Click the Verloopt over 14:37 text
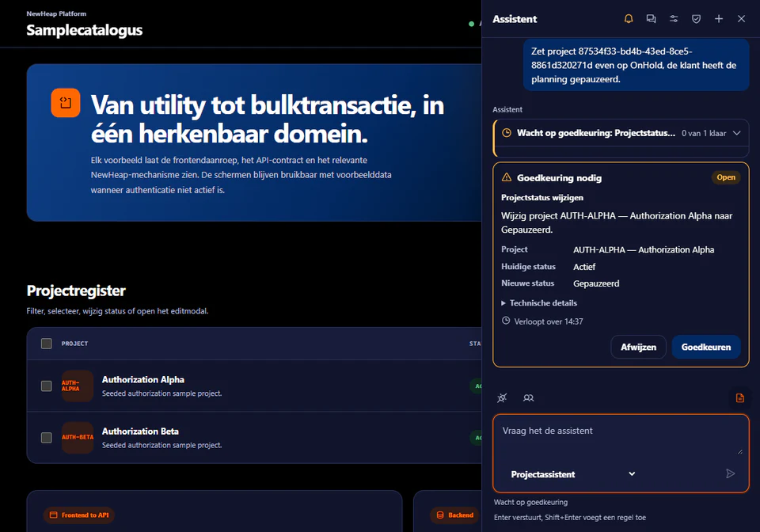Viewport: 760px width, 532px height. 548,321
